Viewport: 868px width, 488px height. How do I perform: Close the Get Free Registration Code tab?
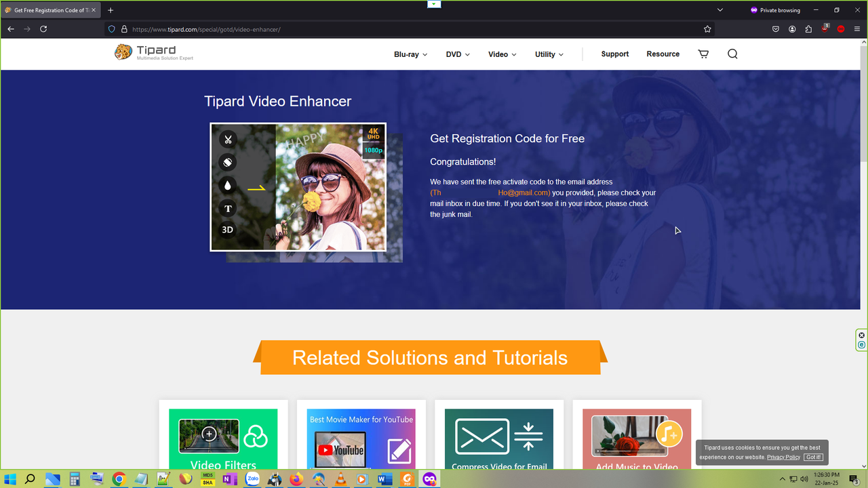click(x=94, y=10)
